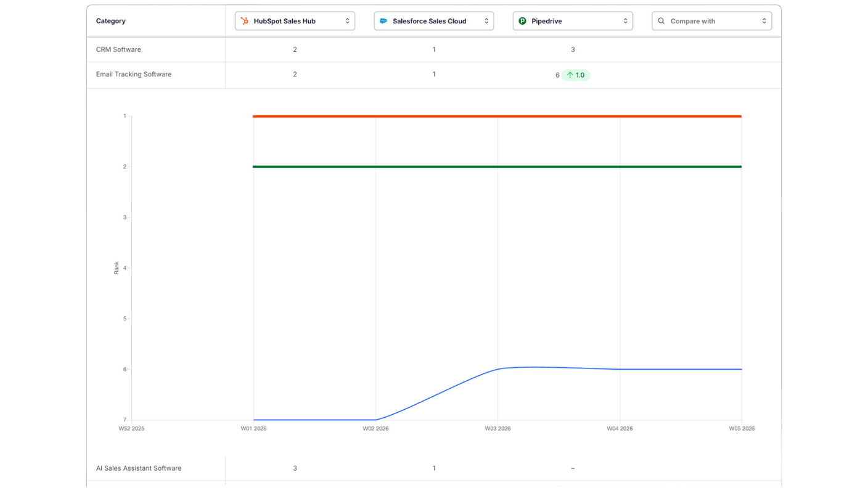Open the Compare with search dropdown

[711, 21]
